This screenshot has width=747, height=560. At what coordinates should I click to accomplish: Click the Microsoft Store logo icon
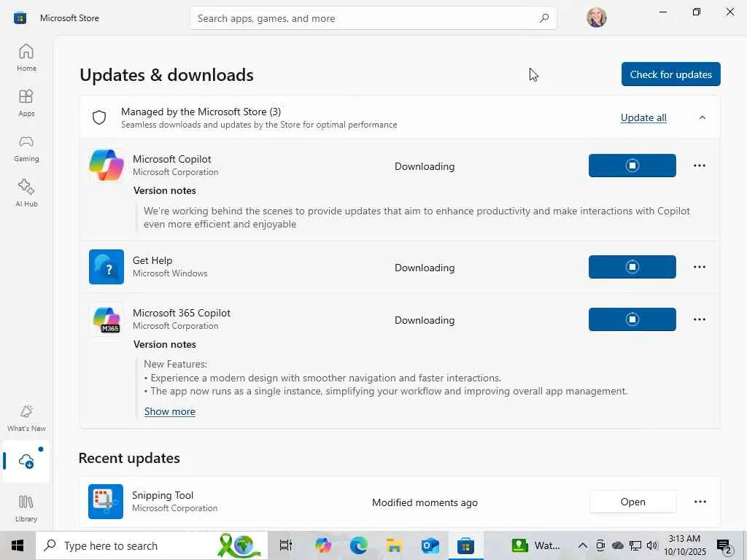(20, 18)
